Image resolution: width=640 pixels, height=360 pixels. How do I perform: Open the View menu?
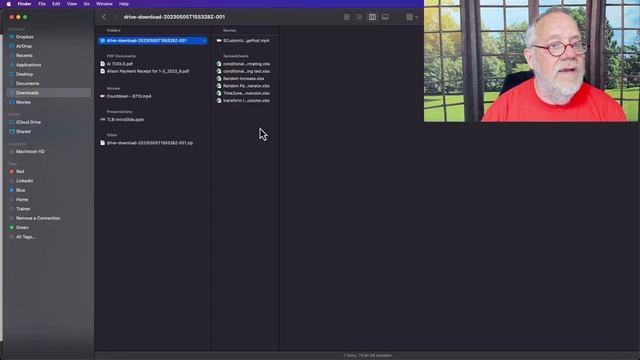tap(72, 4)
